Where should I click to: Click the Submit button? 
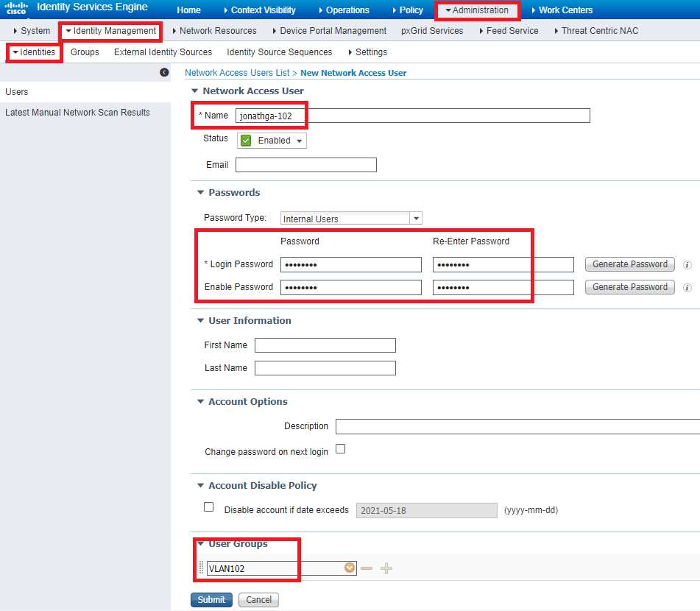click(x=211, y=600)
